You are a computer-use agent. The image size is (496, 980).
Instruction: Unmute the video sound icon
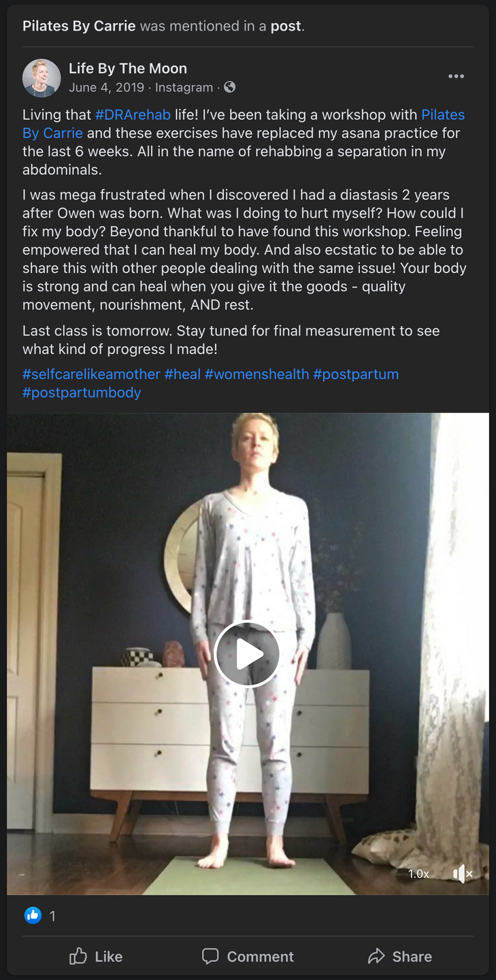click(463, 873)
